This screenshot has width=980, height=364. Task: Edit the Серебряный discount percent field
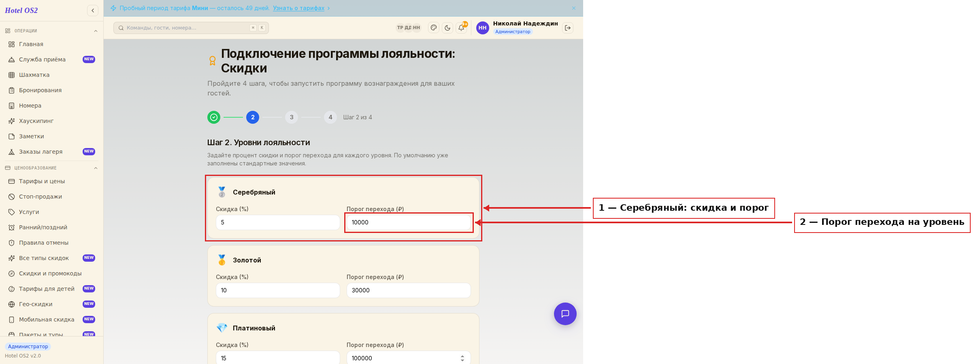pos(278,222)
